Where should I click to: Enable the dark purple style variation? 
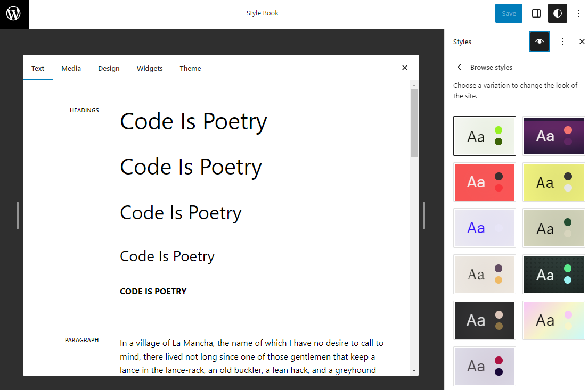click(x=553, y=136)
